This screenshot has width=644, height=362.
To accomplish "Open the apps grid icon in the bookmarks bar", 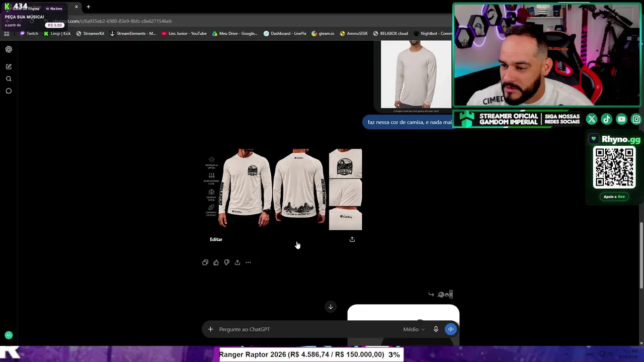I will pyautogui.click(x=7, y=34).
